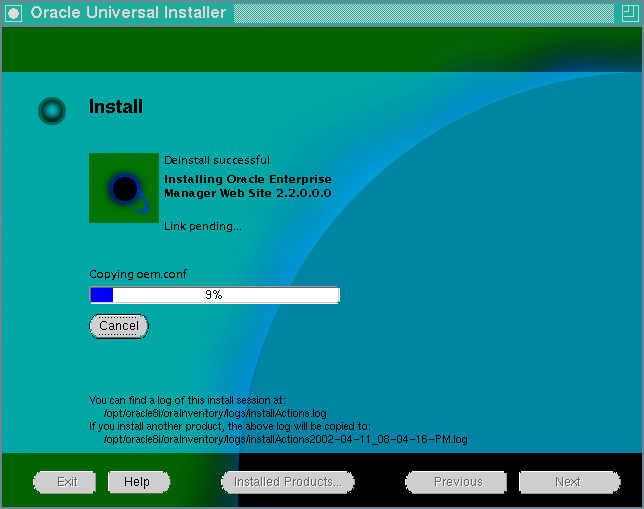This screenshot has width=644, height=509.
Task: Click the 9% install progress bar
Action: 215,295
